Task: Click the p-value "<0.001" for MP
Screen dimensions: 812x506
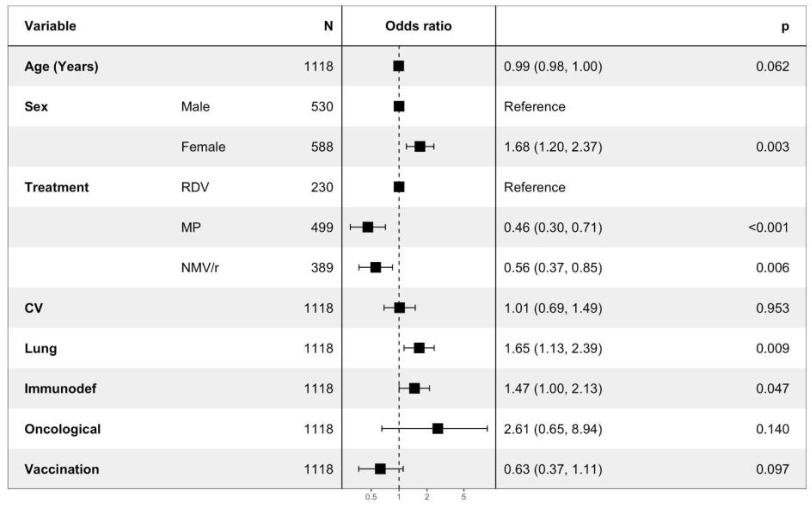Action: pos(768,228)
